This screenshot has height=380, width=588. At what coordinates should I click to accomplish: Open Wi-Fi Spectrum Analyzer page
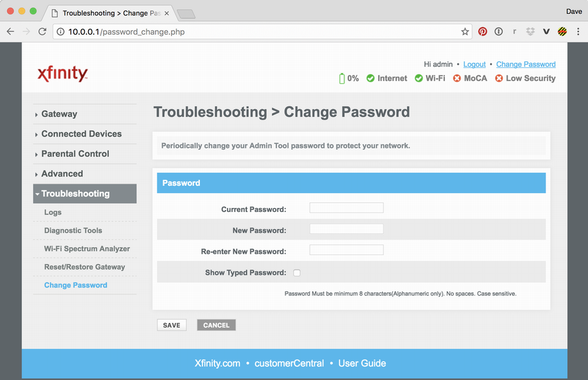coord(87,249)
